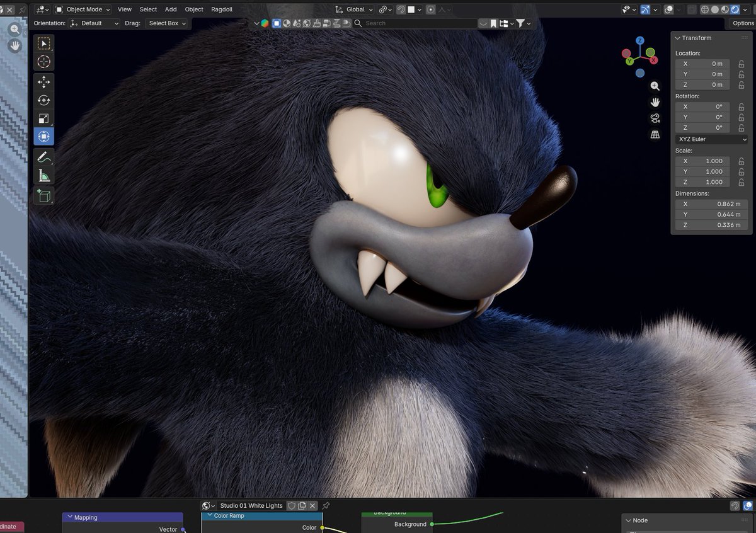Click the Scale Y value field

[702, 171]
